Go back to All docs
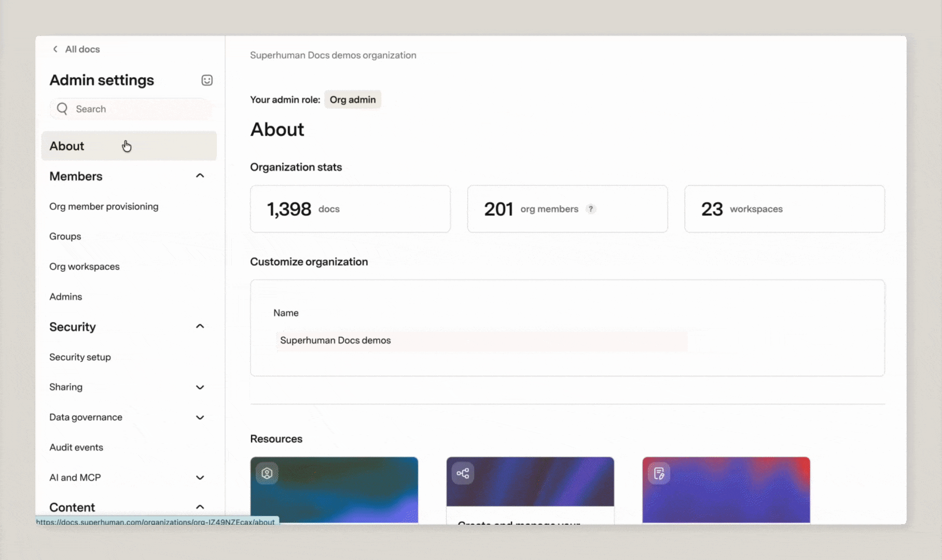 [82, 49]
